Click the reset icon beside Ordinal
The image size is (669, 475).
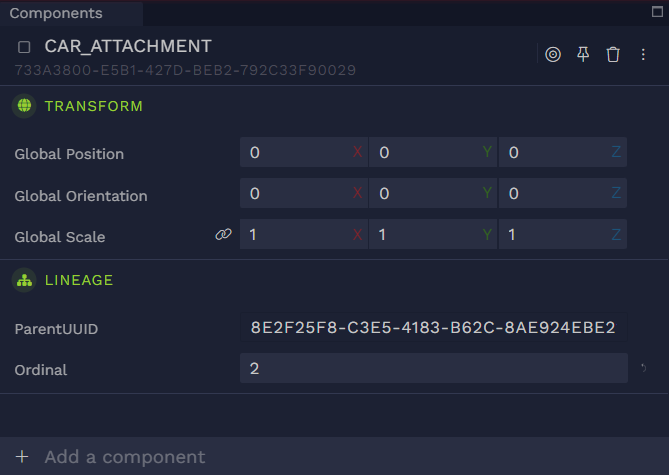pos(644,370)
